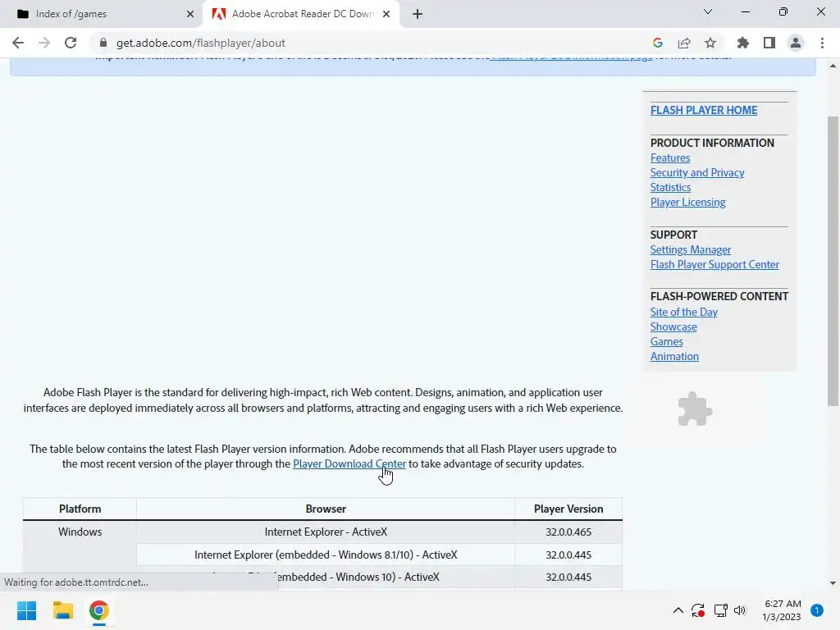This screenshot has width=840, height=630.
Task: Open the Animation link
Action: [x=674, y=356]
